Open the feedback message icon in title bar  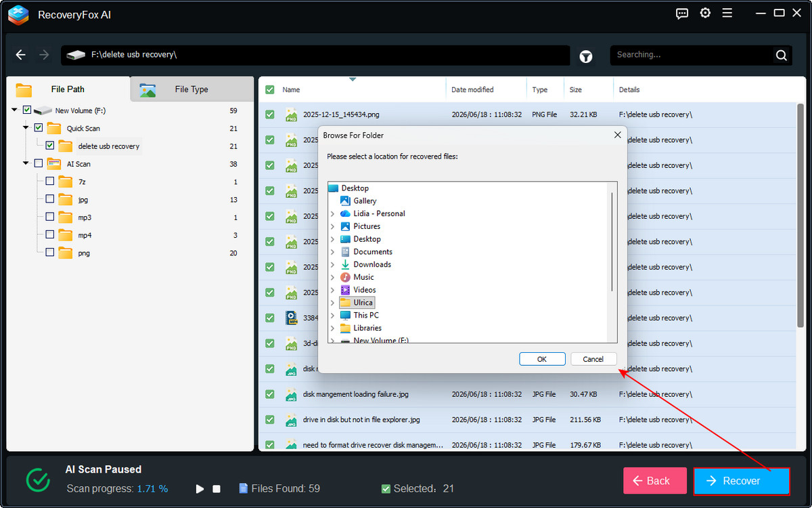[x=682, y=14]
